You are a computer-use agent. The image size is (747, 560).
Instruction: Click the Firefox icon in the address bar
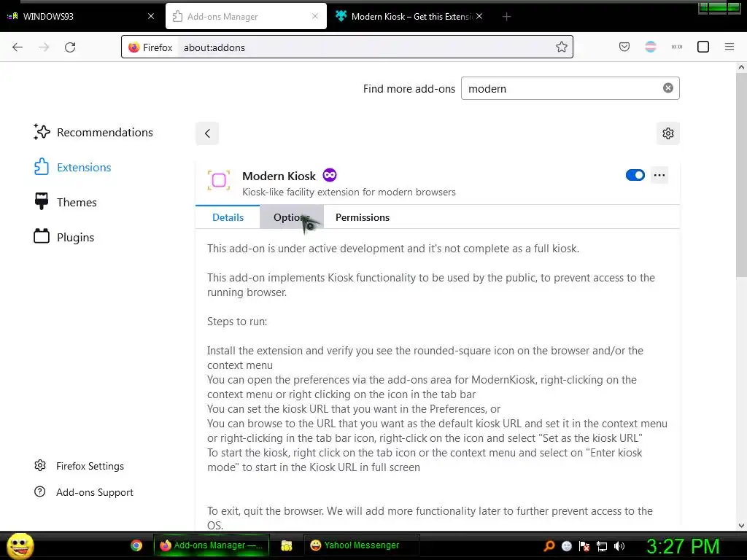[x=134, y=47]
